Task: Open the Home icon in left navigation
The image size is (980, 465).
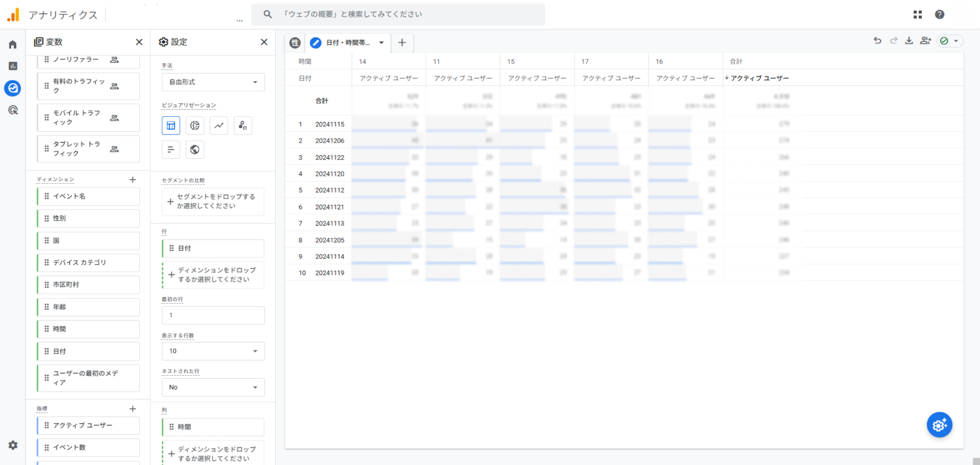Action: 12,44
